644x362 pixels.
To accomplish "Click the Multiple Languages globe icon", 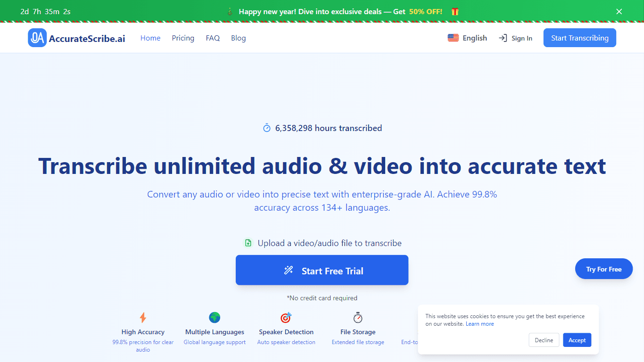I will pos(215,317).
